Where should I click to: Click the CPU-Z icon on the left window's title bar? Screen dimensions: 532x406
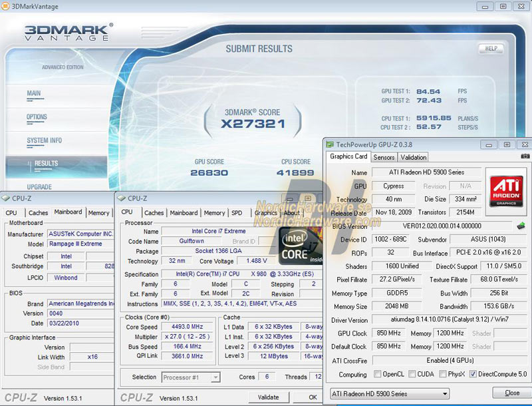pyautogui.click(x=7, y=197)
